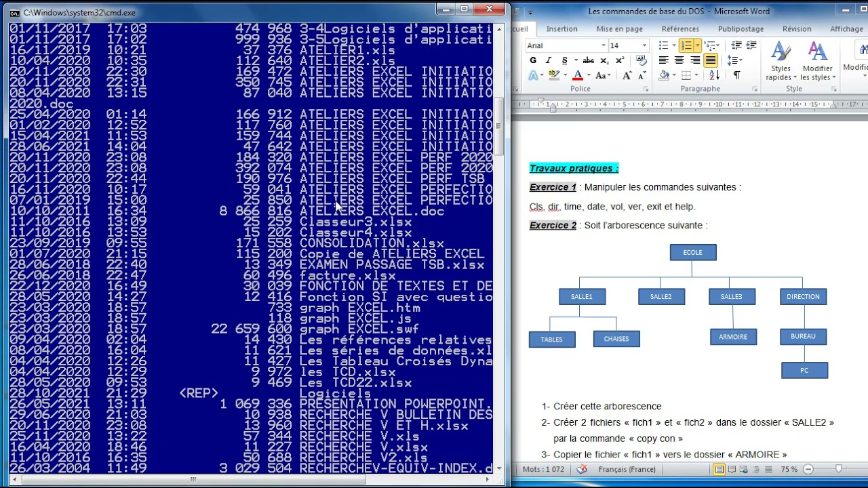
Task: Switch to Web Layout view
Action: [x=744, y=469]
